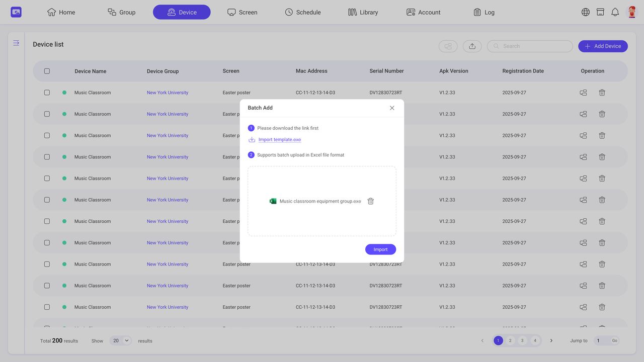Viewport: 644px width, 362px height.
Task: Go to the Account tab
Action: 423,12
